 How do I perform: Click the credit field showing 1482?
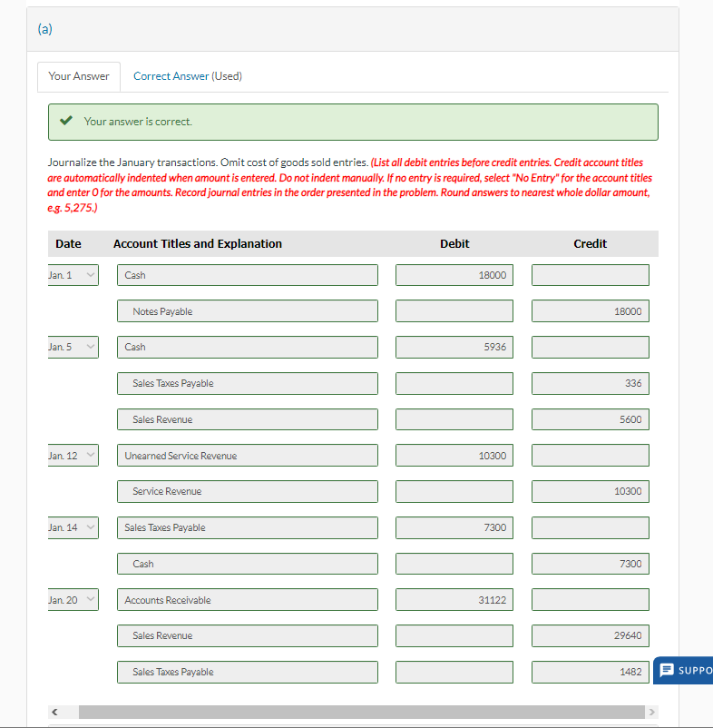(x=590, y=672)
